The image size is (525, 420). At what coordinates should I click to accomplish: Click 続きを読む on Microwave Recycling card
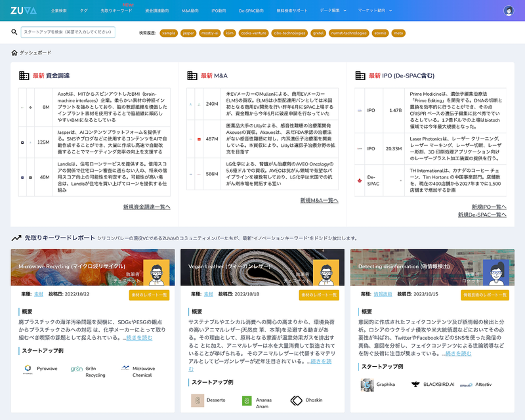pyautogui.click(x=139, y=337)
